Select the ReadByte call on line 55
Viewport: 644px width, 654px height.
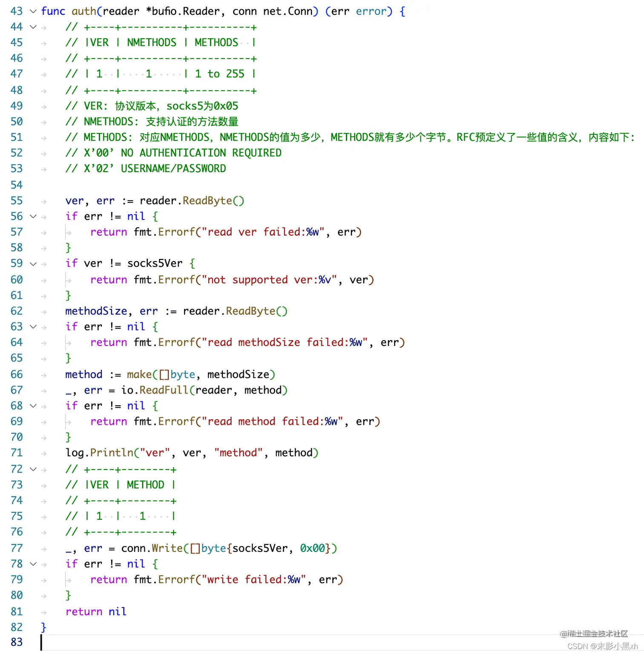pos(207,200)
